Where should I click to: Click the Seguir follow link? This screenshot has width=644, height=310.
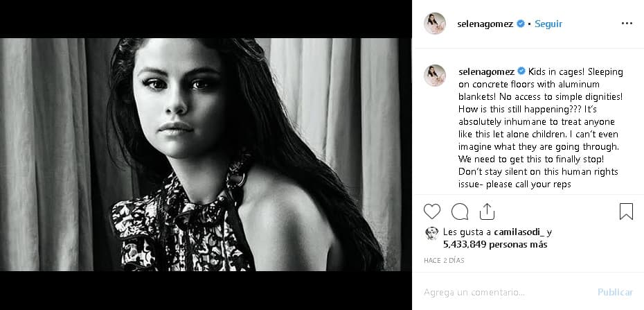pos(548,24)
